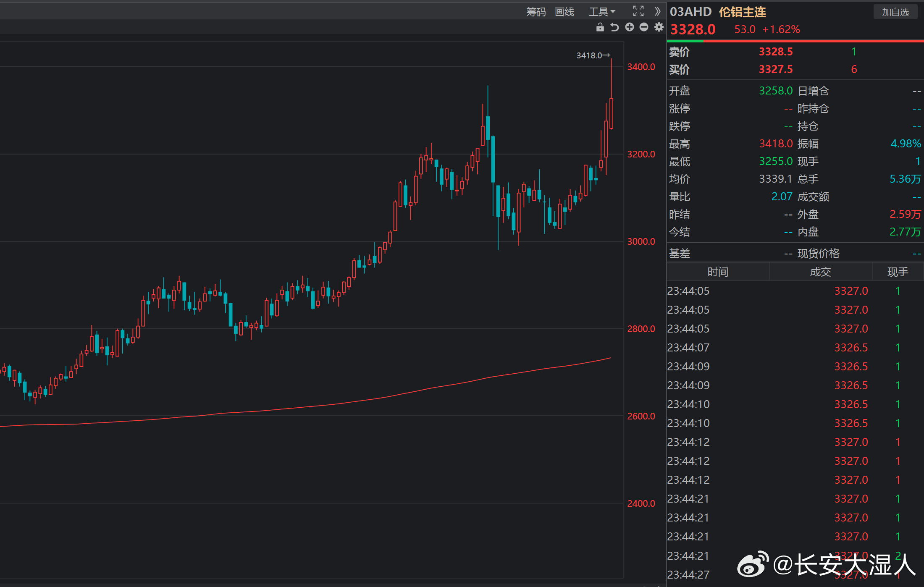924x587 pixels.
Task: Click the 03AHD 伦铝主连 title
Action: (x=717, y=12)
